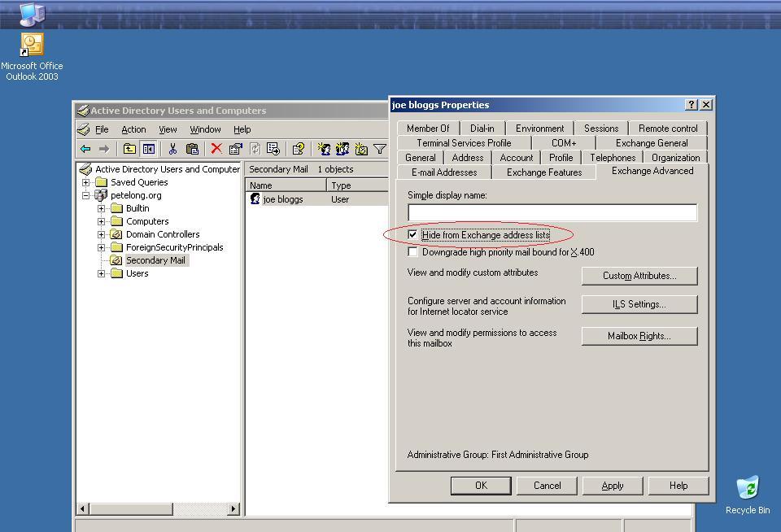Click the Paste clipboard icon

click(x=192, y=148)
